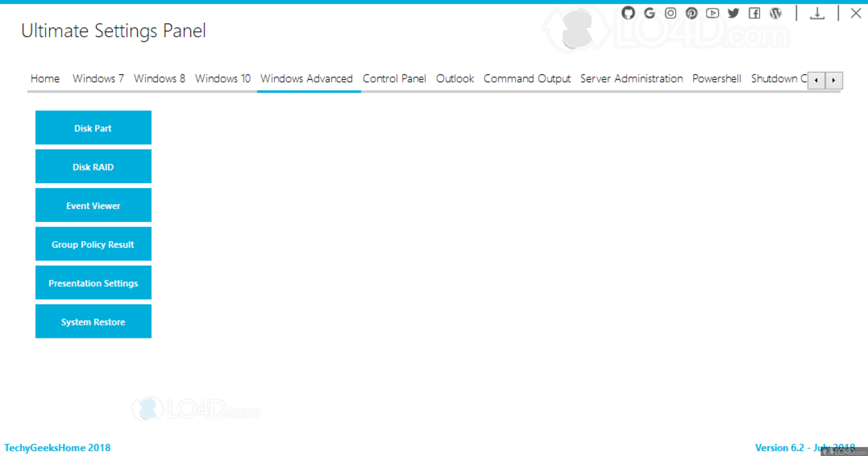
Task: Open the Event Viewer
Action: pos(93,205)
